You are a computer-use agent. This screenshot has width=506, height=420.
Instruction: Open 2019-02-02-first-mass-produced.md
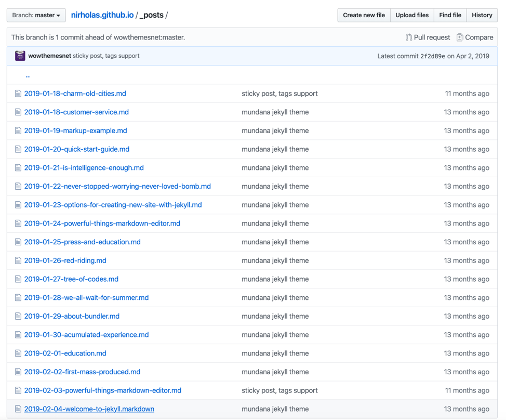point(82,372)
